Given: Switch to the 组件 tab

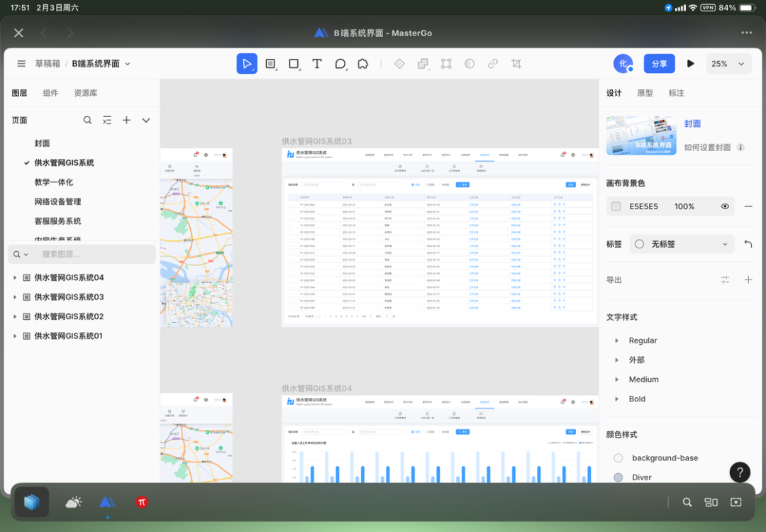Looking at the screenshot, I should pyautogui.click(x=50, y=93).
